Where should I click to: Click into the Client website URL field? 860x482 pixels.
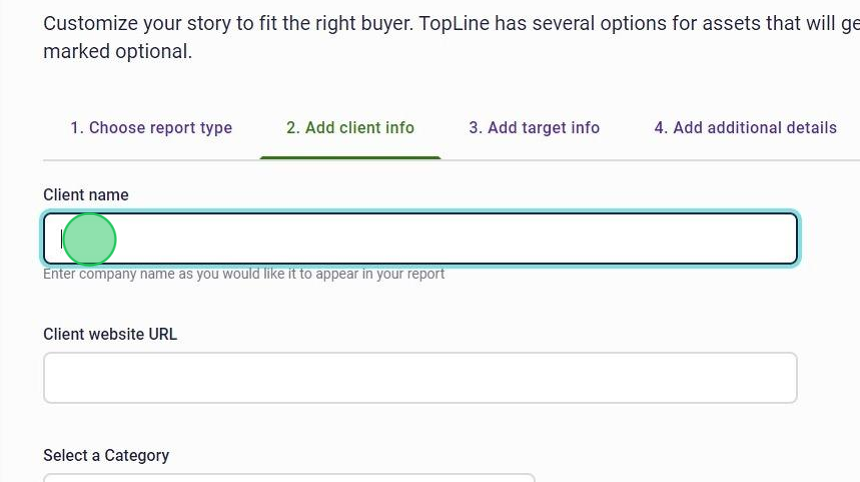point(420,378)
